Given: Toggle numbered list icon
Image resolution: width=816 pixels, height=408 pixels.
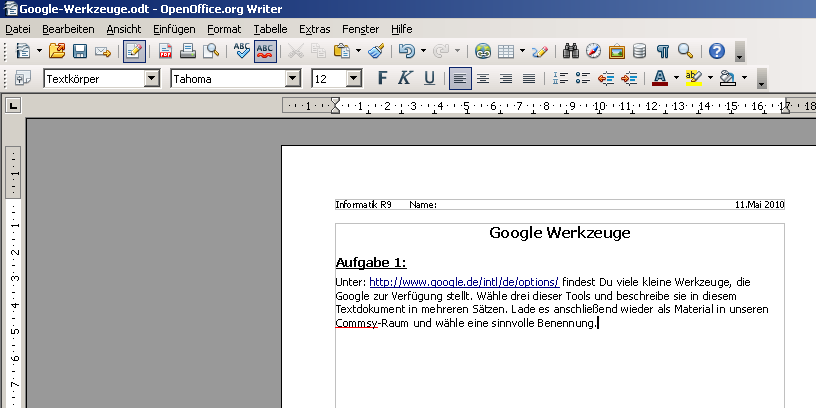Looking at the screenshot, I should [x=560, y=79].
